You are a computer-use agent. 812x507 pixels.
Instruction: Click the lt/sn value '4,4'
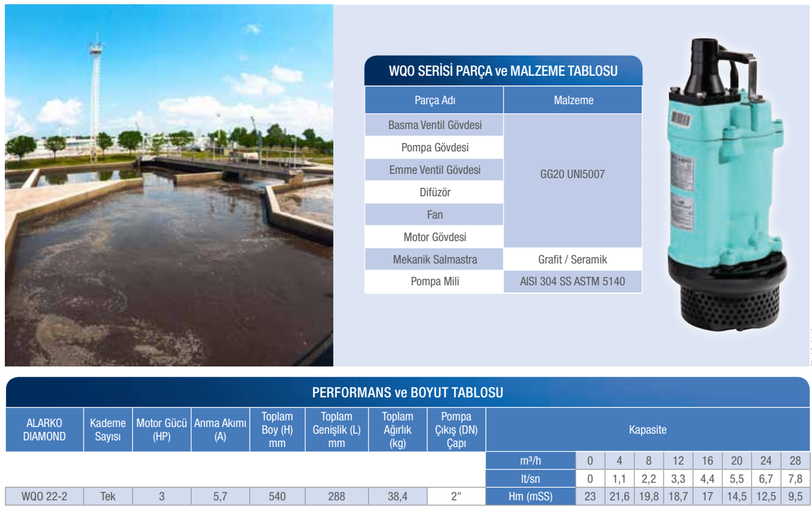(707, 479)
